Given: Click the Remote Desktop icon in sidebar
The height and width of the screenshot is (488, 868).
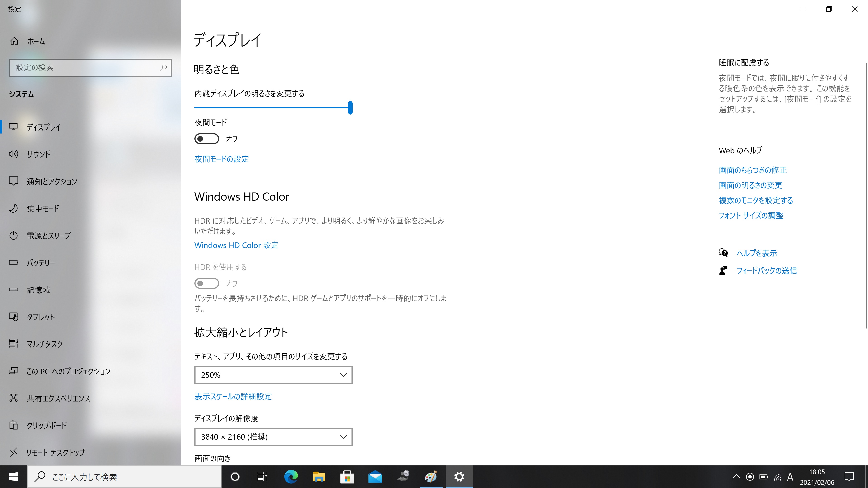Looking at the screenshot, I should click(14, 452).
